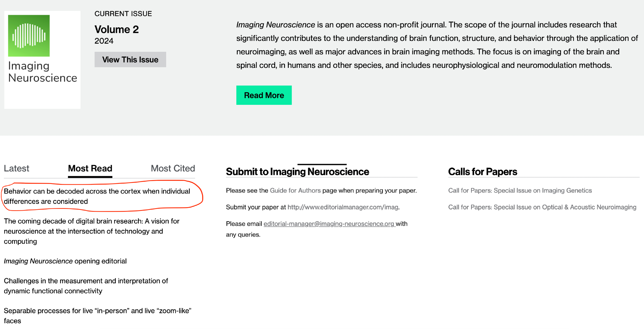The width and height of the screenshot is (644, 329).
Task: Open the Imaging Genetics call for papers
Action: click(x=520, y=191)
